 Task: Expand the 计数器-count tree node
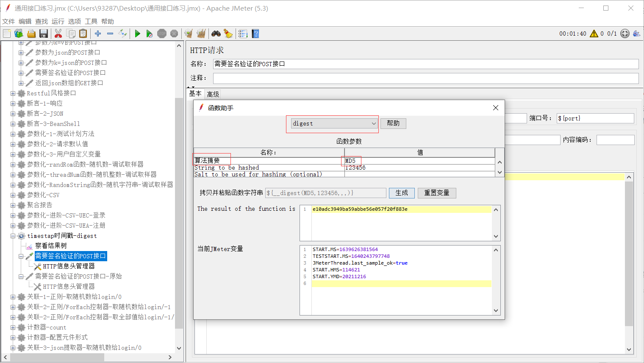(x=13, y=327)
